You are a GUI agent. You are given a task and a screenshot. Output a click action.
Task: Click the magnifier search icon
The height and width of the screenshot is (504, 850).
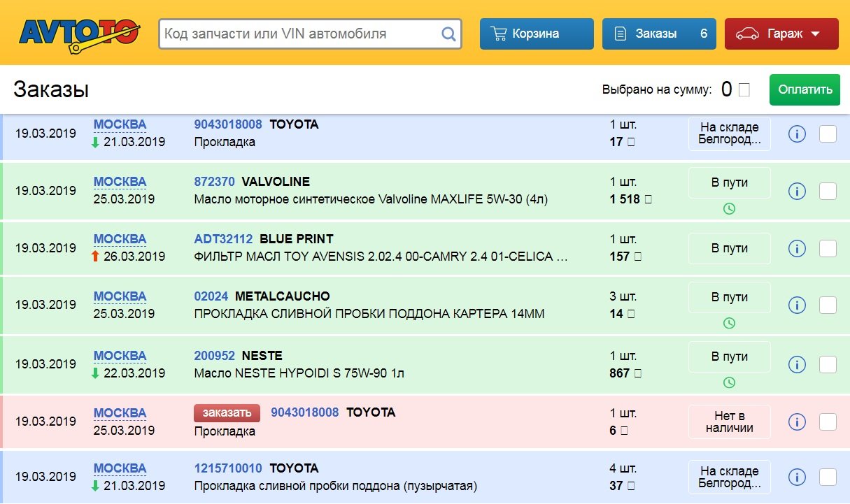[x=448, y=34]
